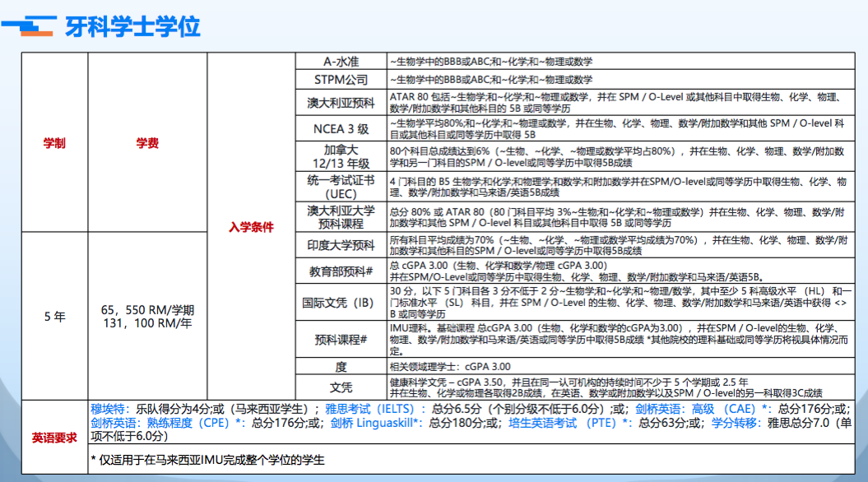Screen dimensions: 868x482
Task: Select the red 学制 header cell
Action: (x=54, y=143)
